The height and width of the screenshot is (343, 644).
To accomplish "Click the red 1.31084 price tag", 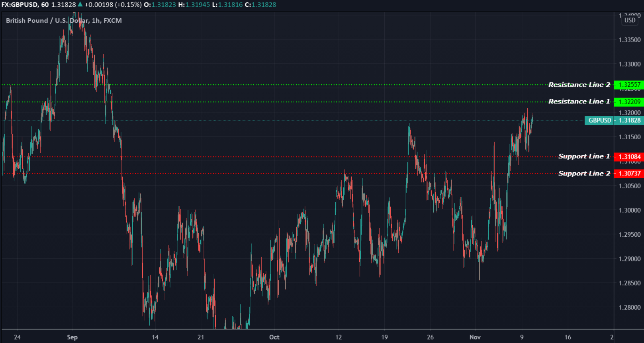I will [x=629, y=157].
